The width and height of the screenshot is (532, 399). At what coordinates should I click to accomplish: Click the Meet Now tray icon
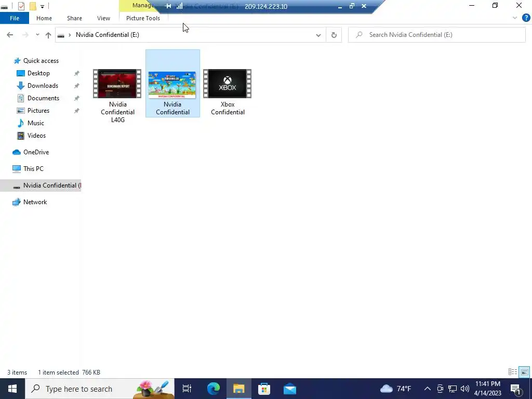440,389
